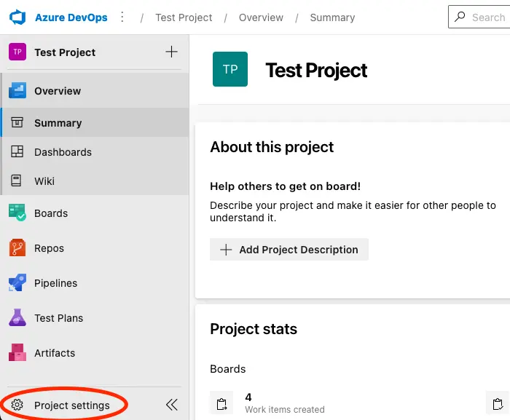Open the Test Project sidebar header
This screenshot has height=420, width=510.
[x=65, y=52]
